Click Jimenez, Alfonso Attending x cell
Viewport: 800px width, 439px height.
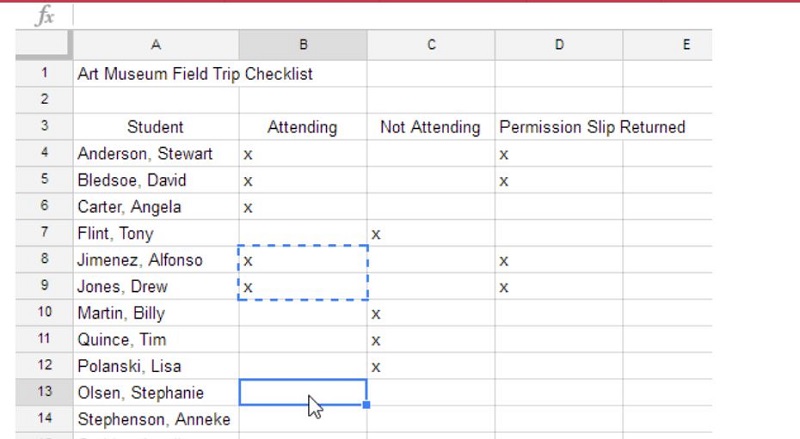point(302,260)
